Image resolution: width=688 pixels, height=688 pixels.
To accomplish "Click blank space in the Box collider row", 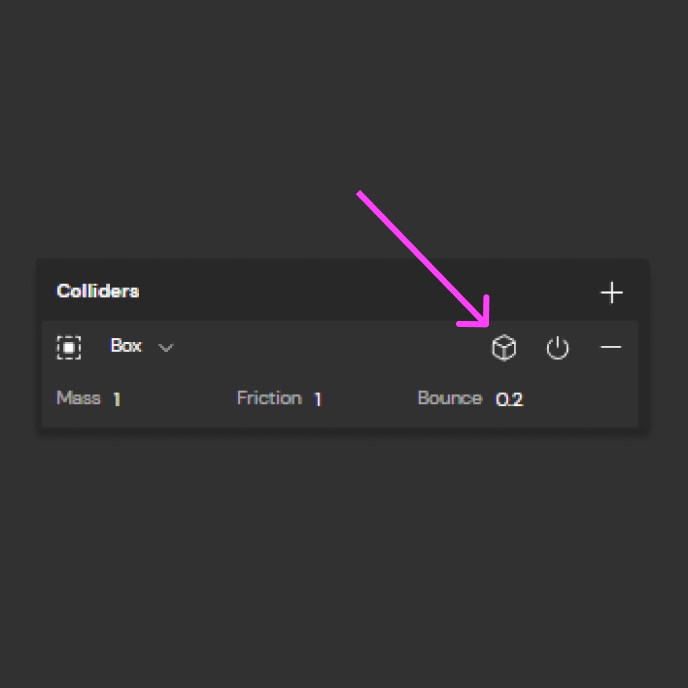I will click(329, 347).
